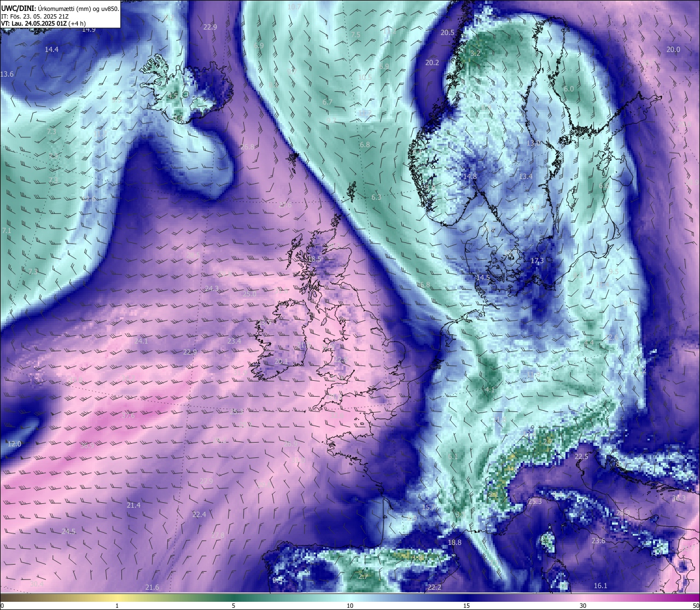
Task: Click the map value "25.3" over the Mediterranean coast
Action: (535, 501)
